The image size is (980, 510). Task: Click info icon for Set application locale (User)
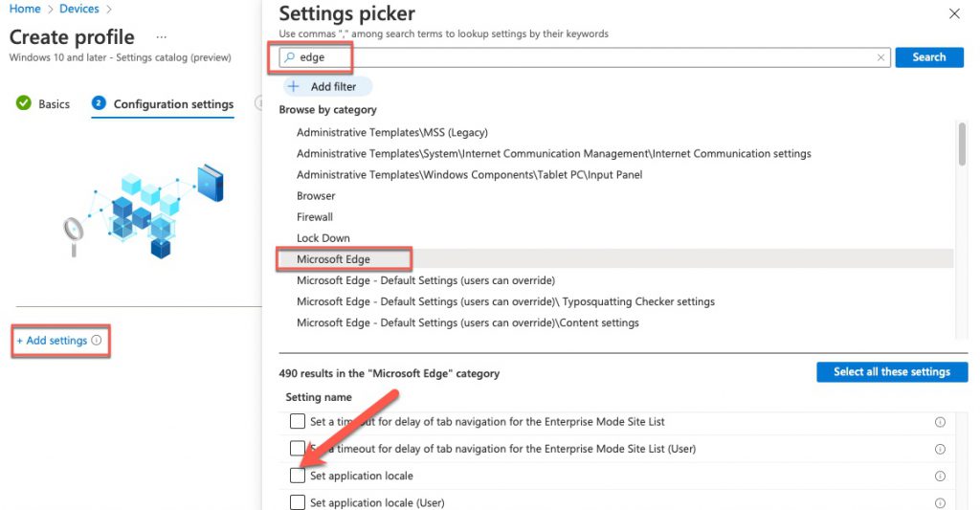(940, 503)
